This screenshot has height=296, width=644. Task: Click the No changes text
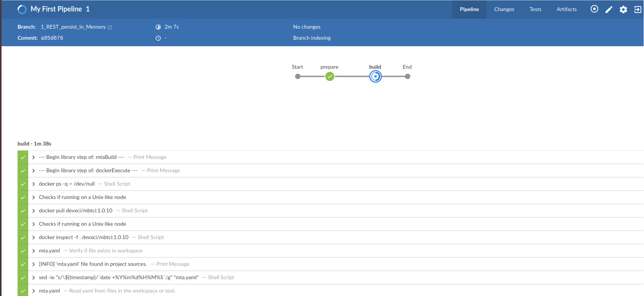[307, 27]
